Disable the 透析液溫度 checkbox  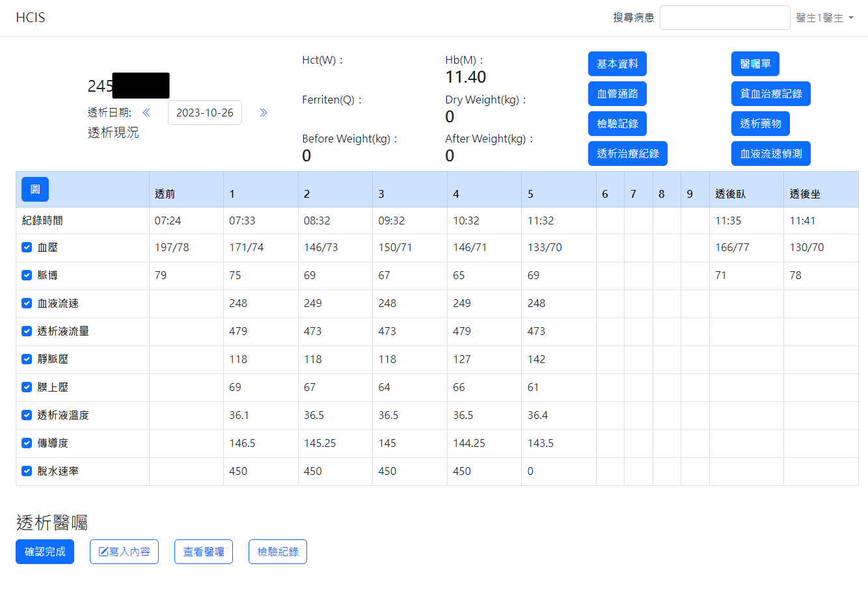coord(27,415)
